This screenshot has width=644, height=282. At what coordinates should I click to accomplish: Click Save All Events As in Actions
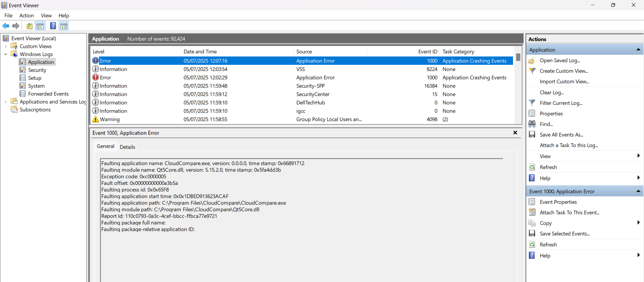(561, 134)
